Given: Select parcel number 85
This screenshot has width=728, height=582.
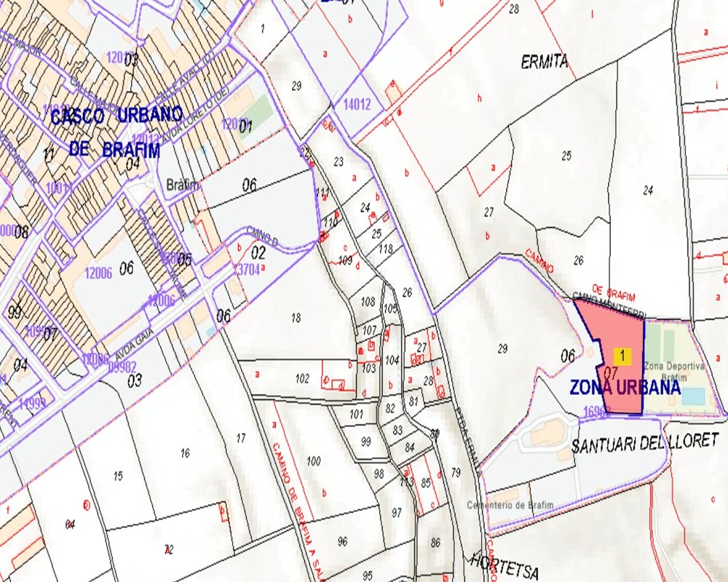Looking at the screenshot, I should click(426, 483).
